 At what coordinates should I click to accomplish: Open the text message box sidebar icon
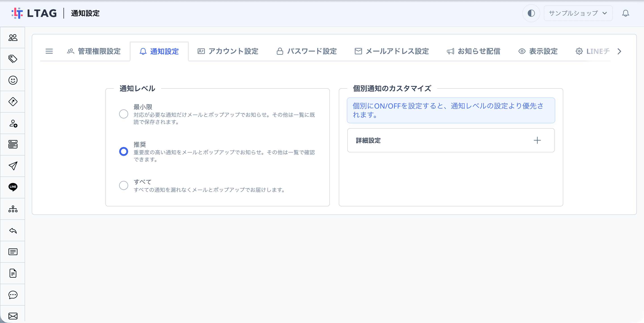pos(13,252)
